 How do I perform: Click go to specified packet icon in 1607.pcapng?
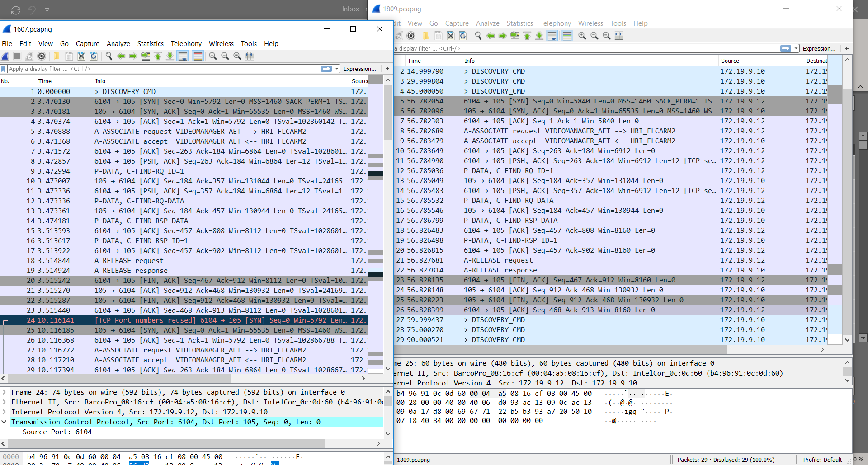point(145,56)
